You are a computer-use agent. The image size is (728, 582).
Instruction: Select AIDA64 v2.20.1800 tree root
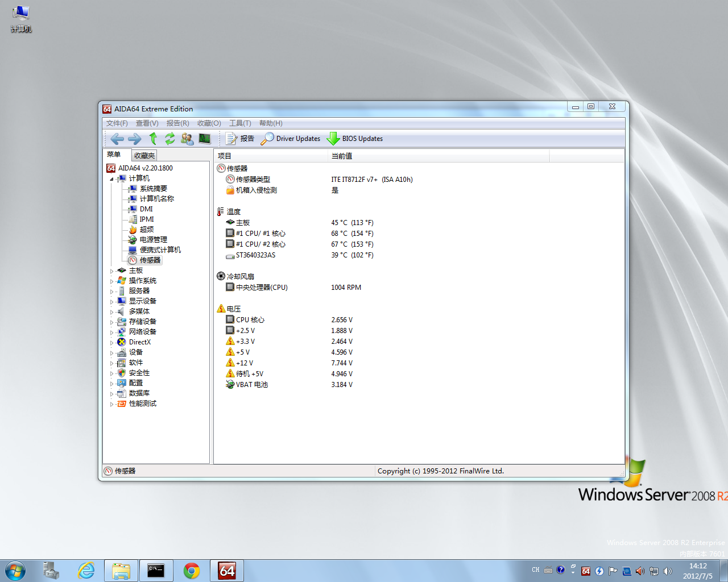point(139,168)
